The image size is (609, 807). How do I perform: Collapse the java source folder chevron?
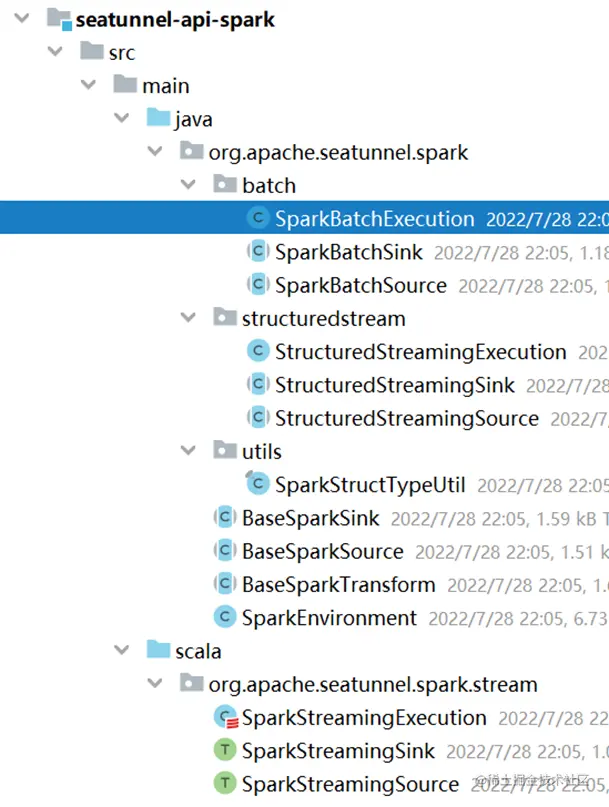coord(121,118)
